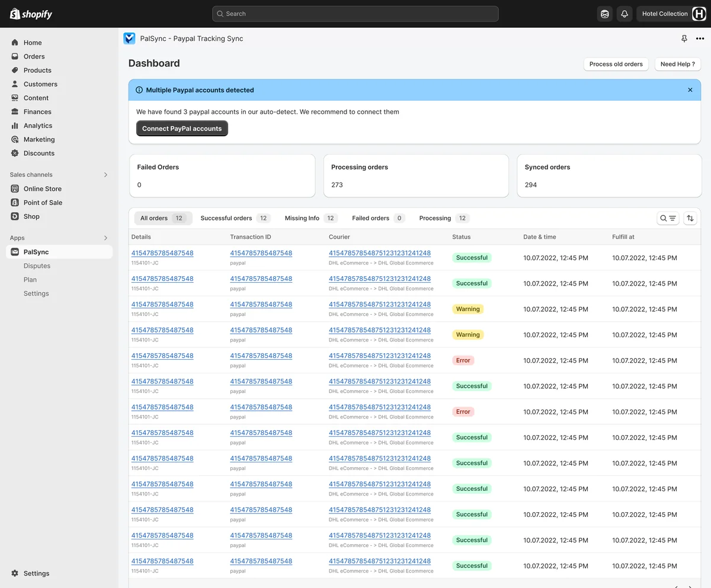Dismiss the Multiple Paypal accounts banner

[x=690, y=90]
